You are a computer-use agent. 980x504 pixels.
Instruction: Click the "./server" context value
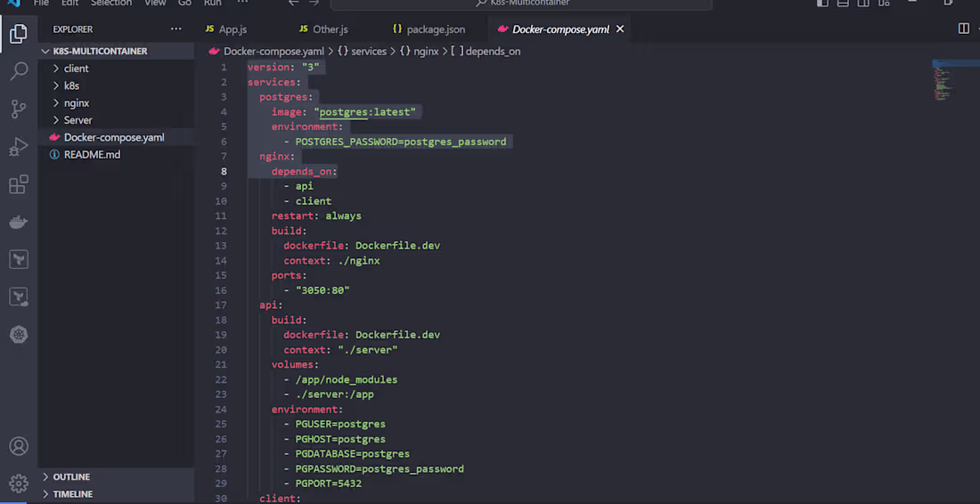367,350
